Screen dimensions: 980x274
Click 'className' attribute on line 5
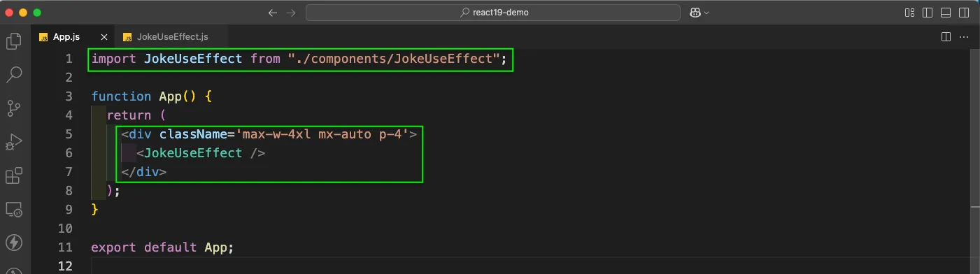click(194, 134)
